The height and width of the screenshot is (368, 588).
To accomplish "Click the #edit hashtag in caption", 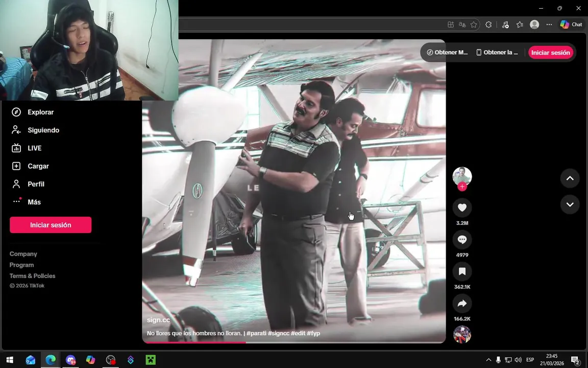I will (298, 333).
